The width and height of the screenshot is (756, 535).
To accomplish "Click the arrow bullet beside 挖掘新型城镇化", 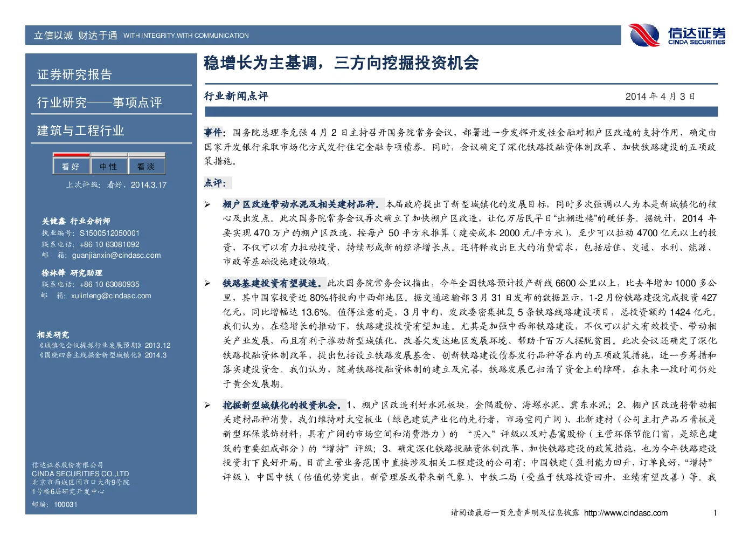I will (207, 405).
